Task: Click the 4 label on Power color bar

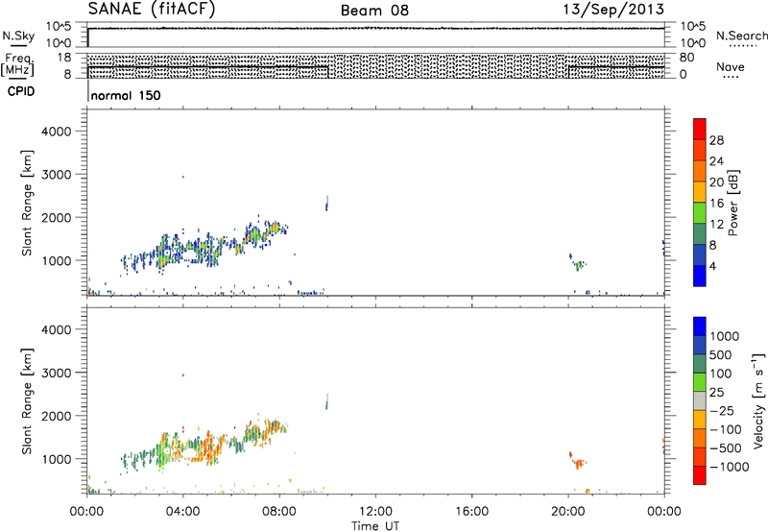Action: tap(712, 266)
